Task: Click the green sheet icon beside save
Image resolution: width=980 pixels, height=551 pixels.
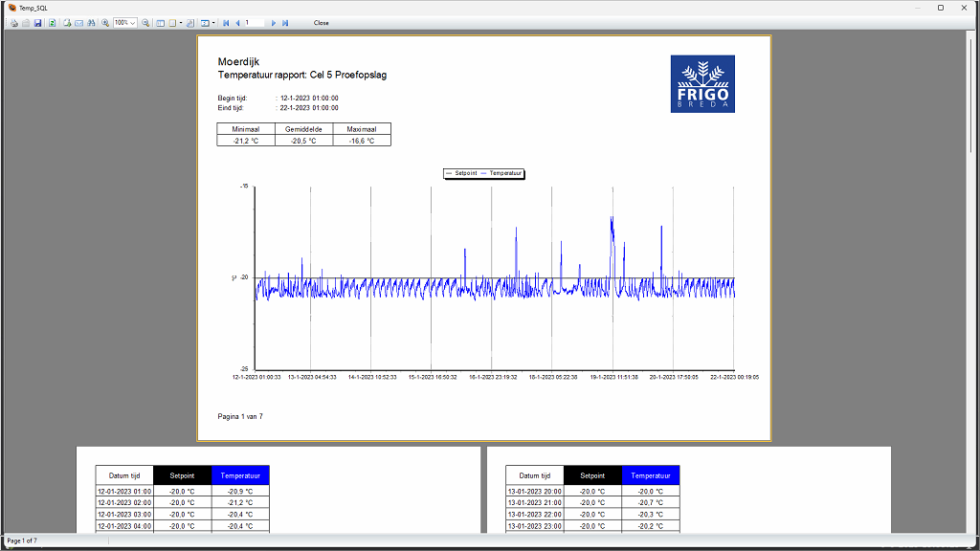Action: click(x=52, y=23)
